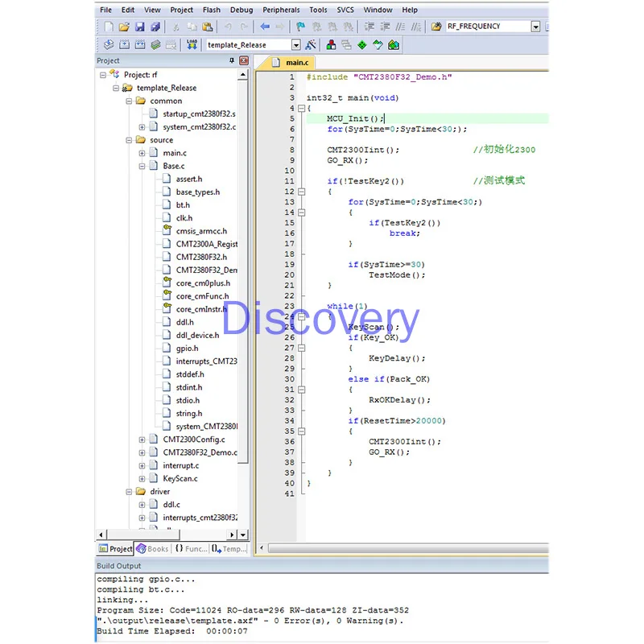Image resolution: width=644 pixels, height=644 pixels.
Task: Open the Debug menu
Action: click(242, 10)
